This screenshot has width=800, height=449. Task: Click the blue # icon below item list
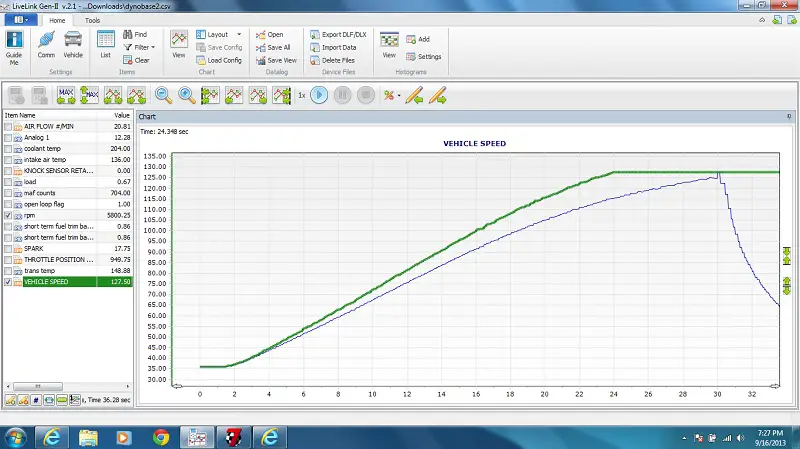coord(36,400)
